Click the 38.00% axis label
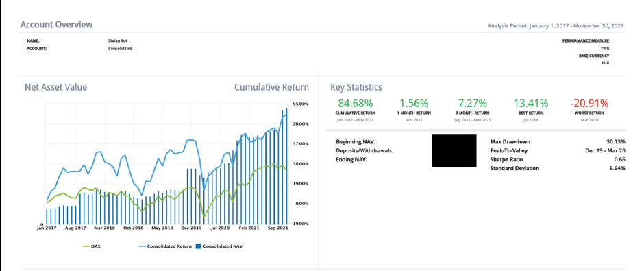Image resolution: width=644 pixels, height=271 pixels. point(300,164)
